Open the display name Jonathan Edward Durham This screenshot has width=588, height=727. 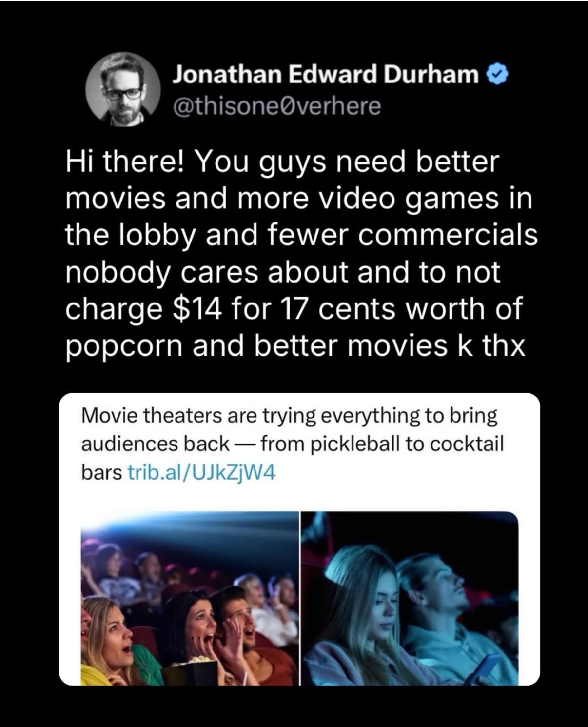coord(326,75)
